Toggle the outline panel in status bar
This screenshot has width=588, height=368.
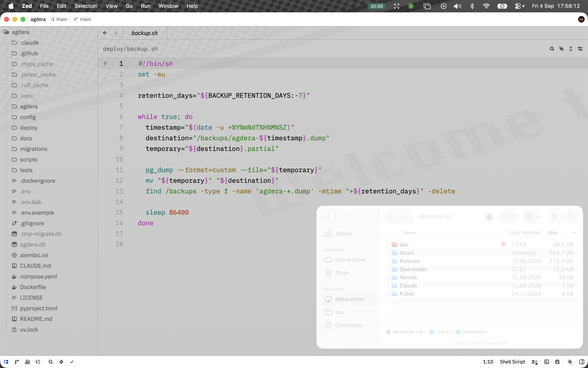(38, 362)
